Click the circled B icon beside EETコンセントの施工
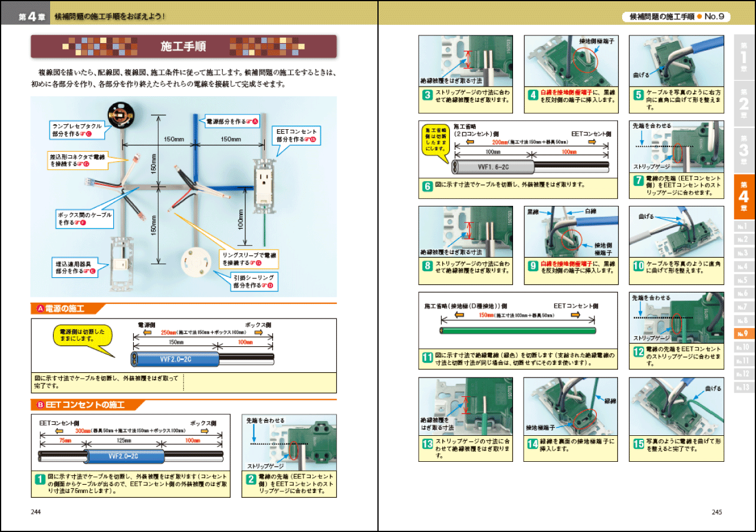 tap(40, 405)
